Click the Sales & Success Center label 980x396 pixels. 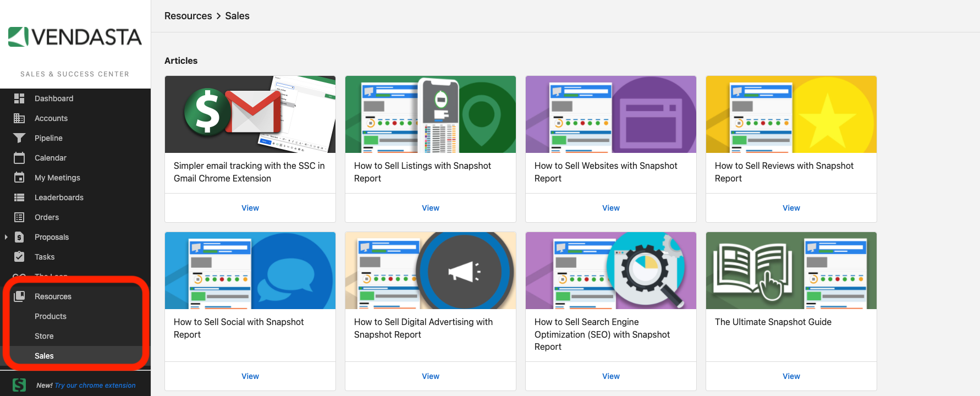click(x=75, y=74)
